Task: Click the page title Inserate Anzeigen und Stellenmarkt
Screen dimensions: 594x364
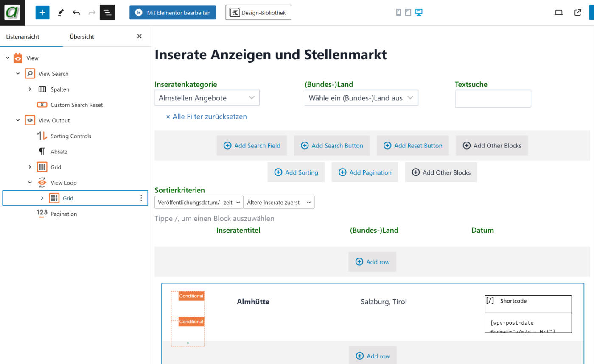Action: coord(271,55)
